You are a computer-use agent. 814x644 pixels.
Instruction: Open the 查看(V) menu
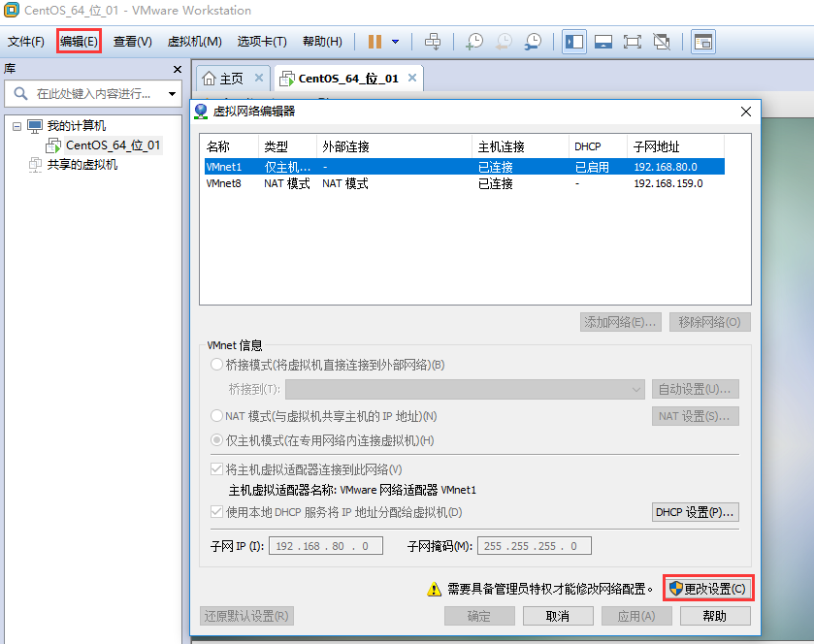(133, 41)
